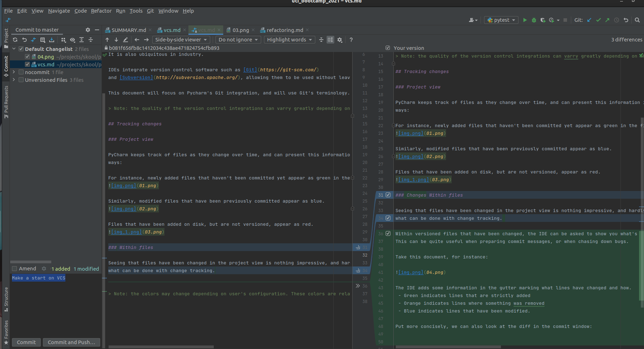Open the Refactor menu
Image resolution: width=644 pixels, height=349 pixels.
pyautogui.click(x=101, y=11)
